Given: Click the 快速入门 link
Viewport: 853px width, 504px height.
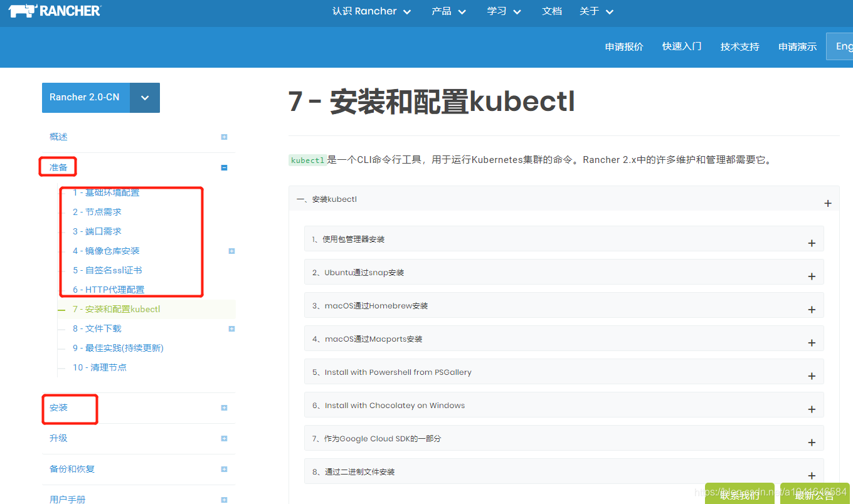Looking at the screenshot, I should (682, 46).
